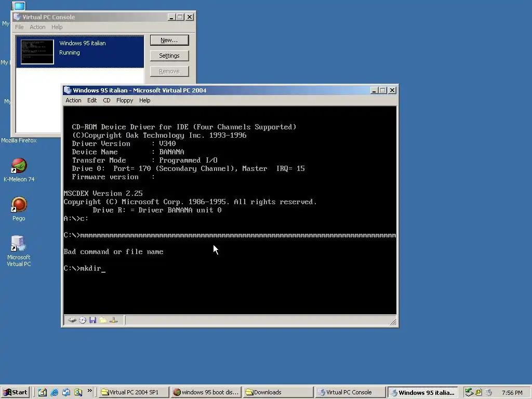Switch to Downloads taskbar button
532x399 pixels.
[278, 392]
